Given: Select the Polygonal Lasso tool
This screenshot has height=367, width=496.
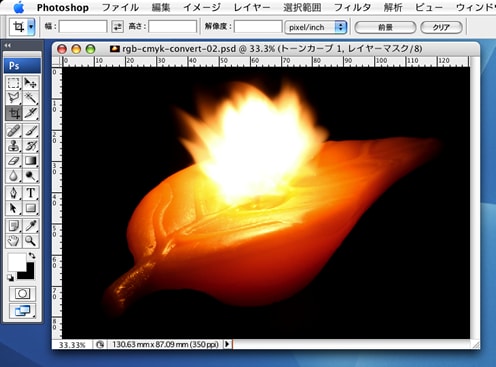Looking at the screenshot, I should [14, 97].
